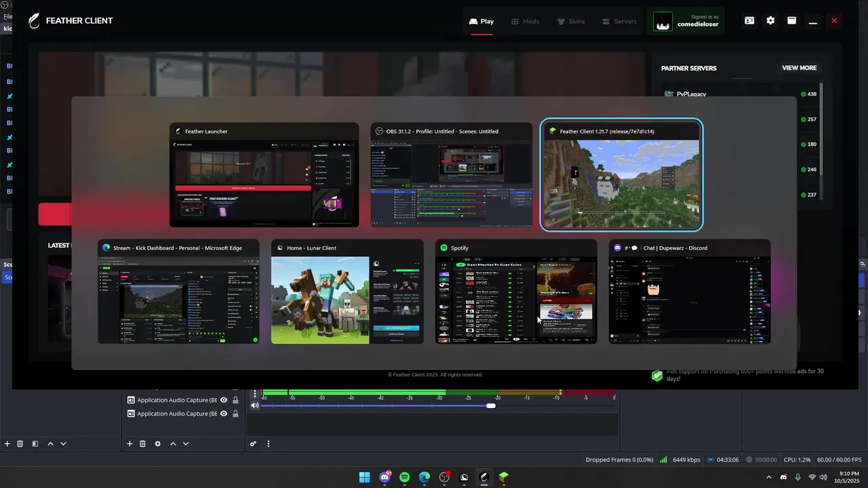The width and height of the screenshot is (868, 488).
Task: Open scene filters icon in OBS scenes panel
Action: pos(35,444)
